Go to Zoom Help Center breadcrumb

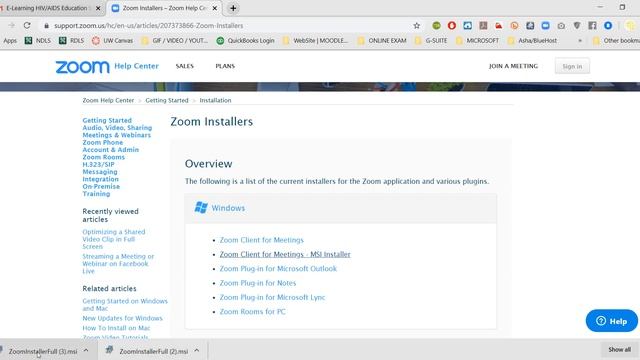(108, 100)
